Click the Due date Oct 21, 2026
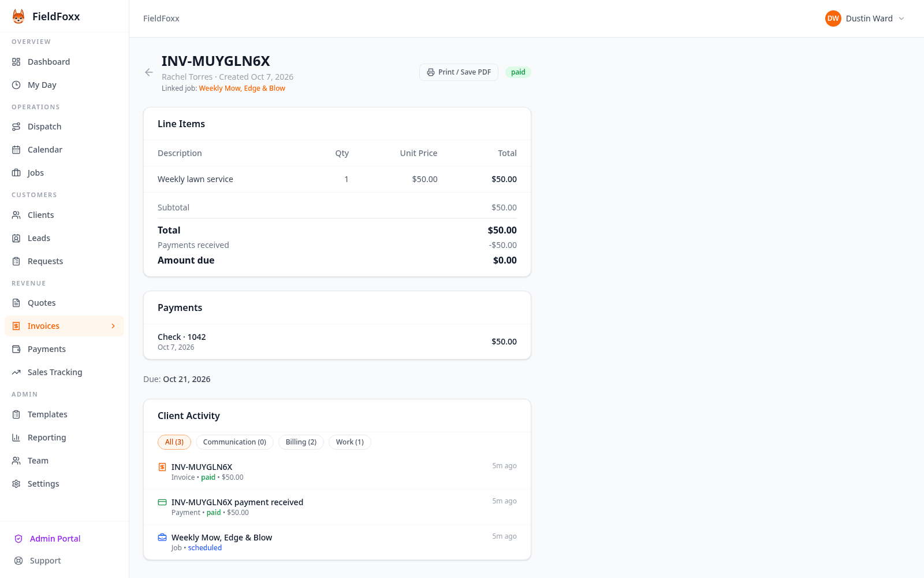This screenshot has width=924, height=578. tap(187, 379)
